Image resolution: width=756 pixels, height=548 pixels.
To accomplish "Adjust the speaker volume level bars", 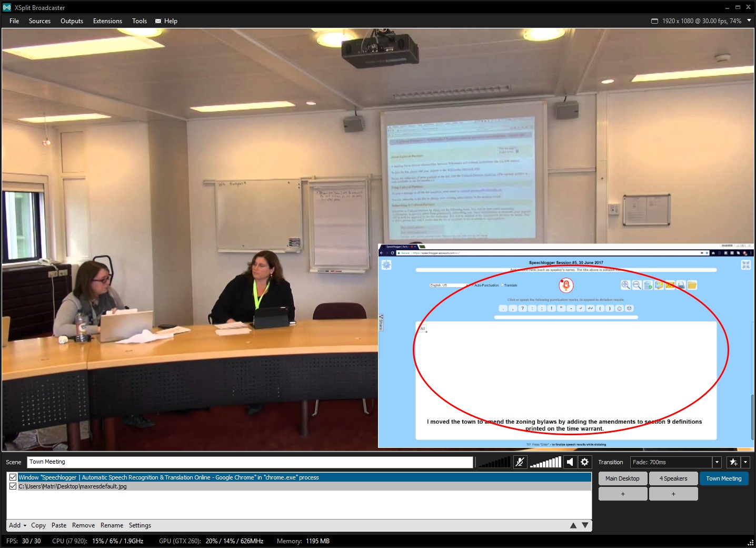I will click(545, 462).
